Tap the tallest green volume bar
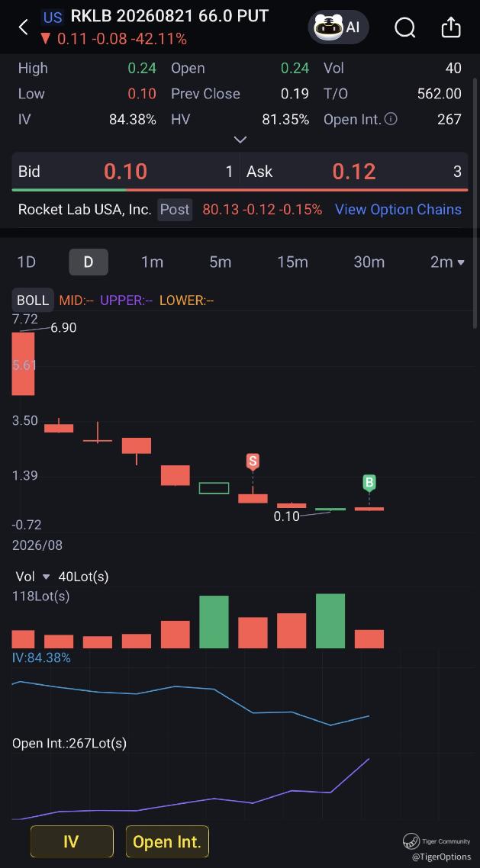 click(330, 621)
